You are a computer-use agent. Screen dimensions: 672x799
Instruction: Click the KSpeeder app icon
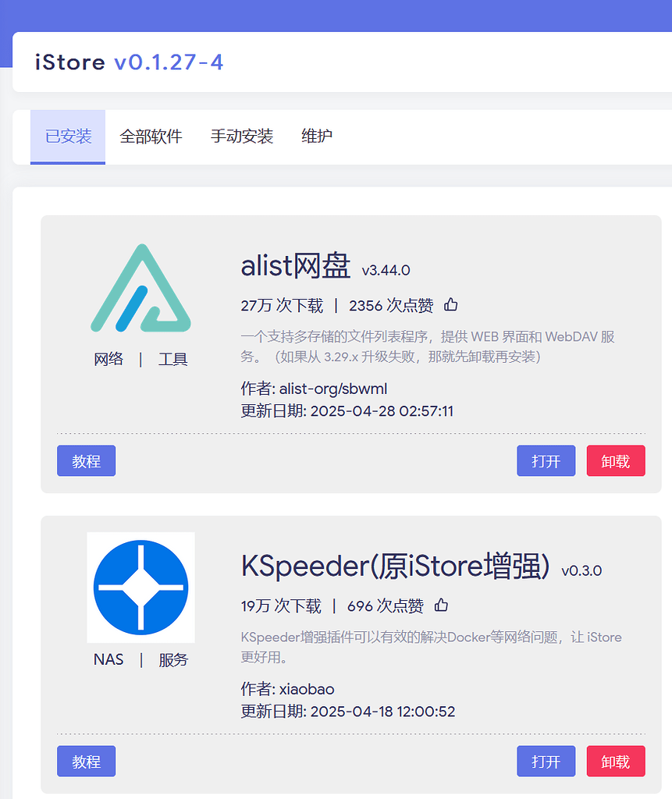140,587
